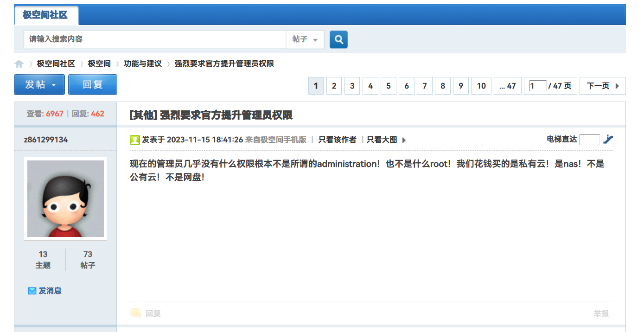
Task: Click the 只看大图 link
Action: tap(382, 140)
